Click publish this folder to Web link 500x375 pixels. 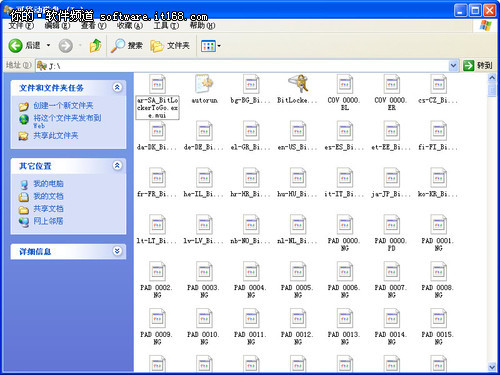click(x=67, y=121)
